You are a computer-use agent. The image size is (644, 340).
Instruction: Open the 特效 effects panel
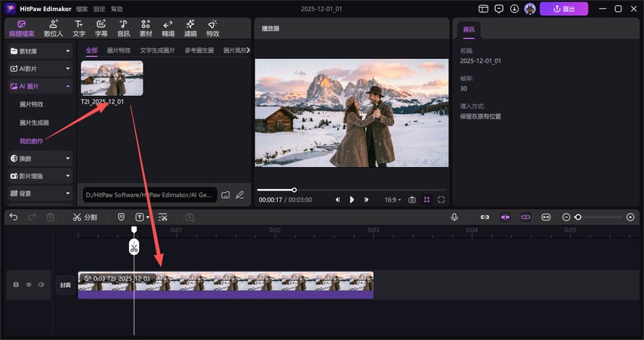[x=213, y=29]
